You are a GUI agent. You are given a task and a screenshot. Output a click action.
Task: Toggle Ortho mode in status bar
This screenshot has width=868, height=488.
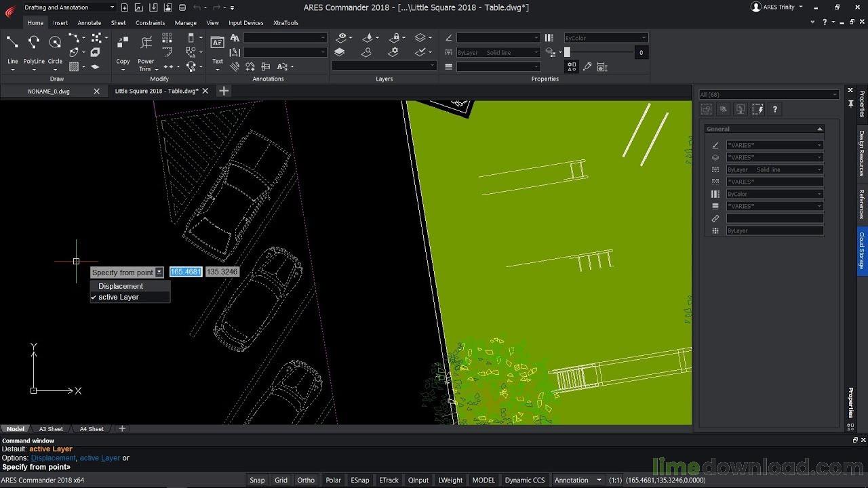pyautogui.click(x=306, y=480)
